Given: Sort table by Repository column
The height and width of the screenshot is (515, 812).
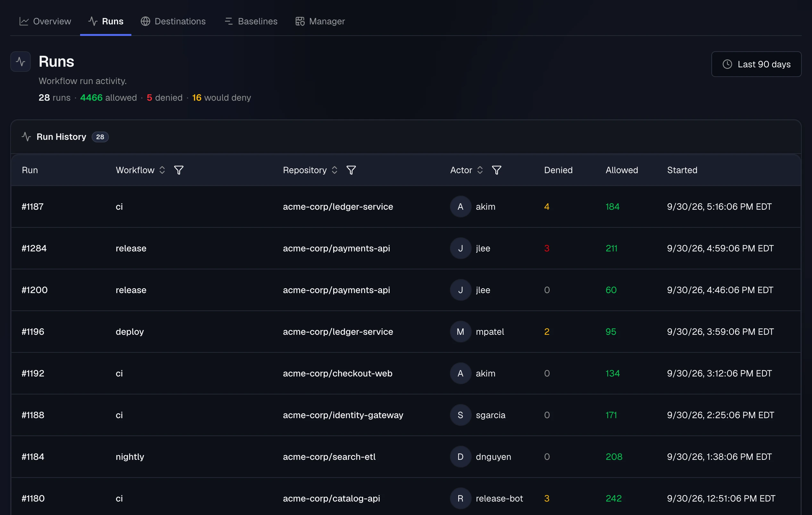Looking at the screenshot, I should point(335,170).
